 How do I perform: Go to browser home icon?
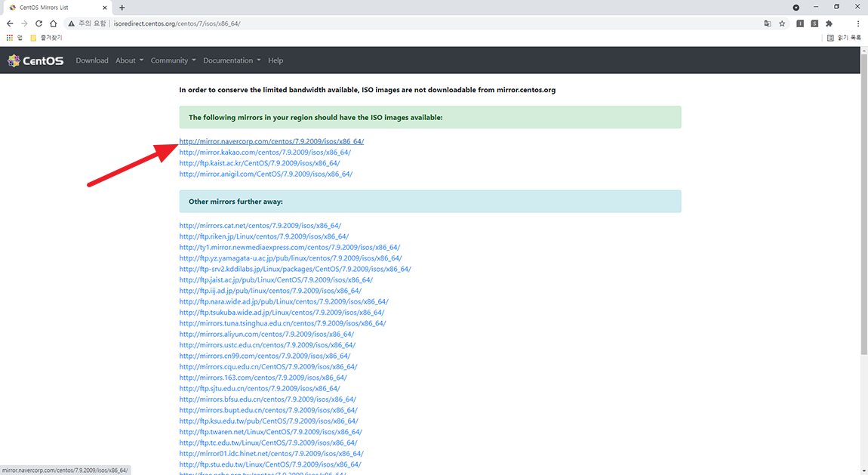click(53, 24)
